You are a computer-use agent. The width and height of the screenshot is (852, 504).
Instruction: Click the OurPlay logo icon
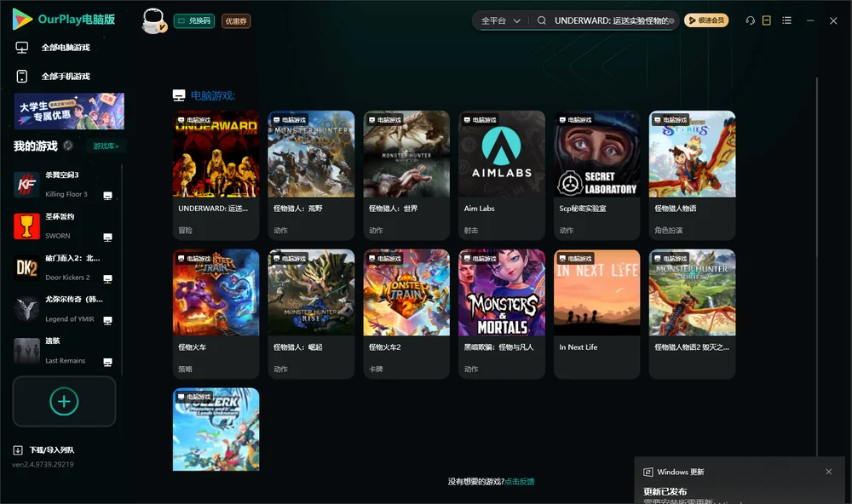tap(22, 19)
